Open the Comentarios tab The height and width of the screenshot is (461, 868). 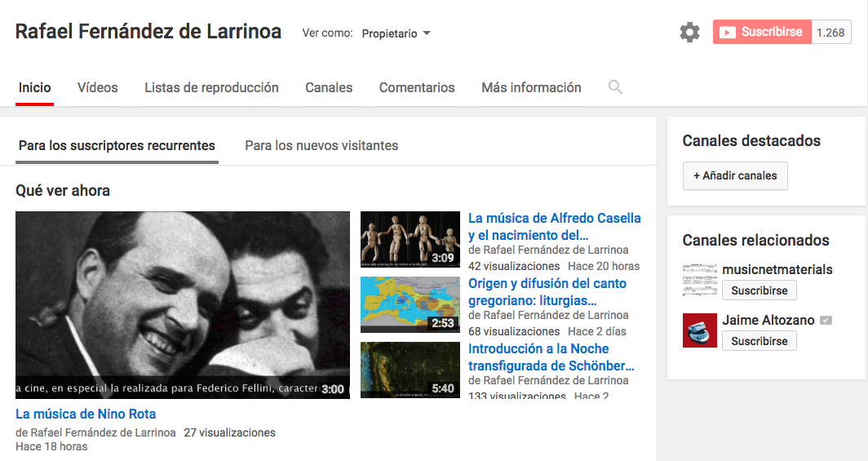[x=417, y=87]
